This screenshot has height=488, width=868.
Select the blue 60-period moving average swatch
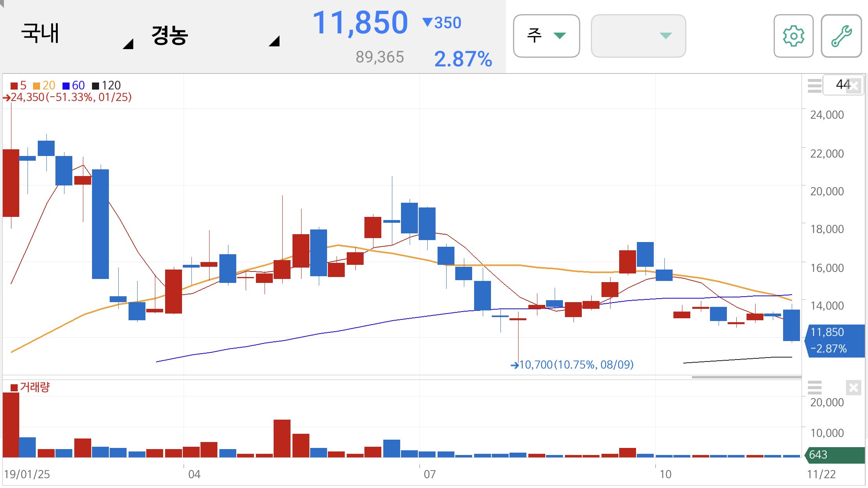click(66, 86)
